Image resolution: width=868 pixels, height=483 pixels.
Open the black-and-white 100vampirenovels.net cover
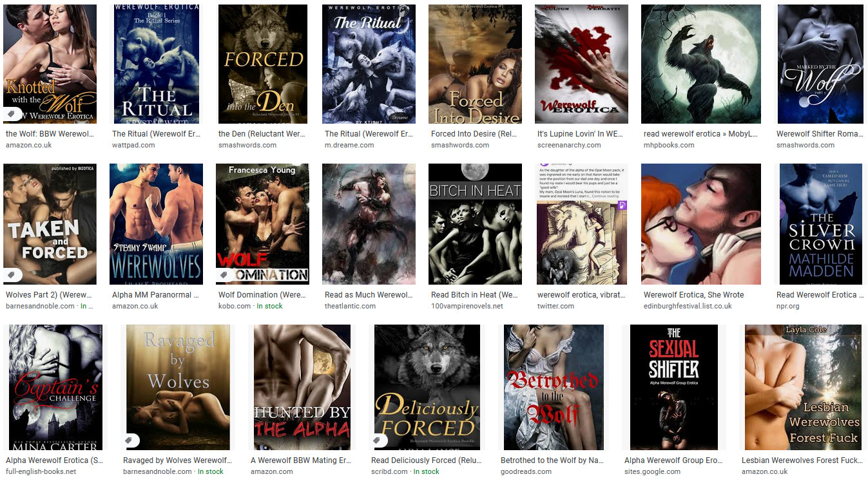coord(475,224)
